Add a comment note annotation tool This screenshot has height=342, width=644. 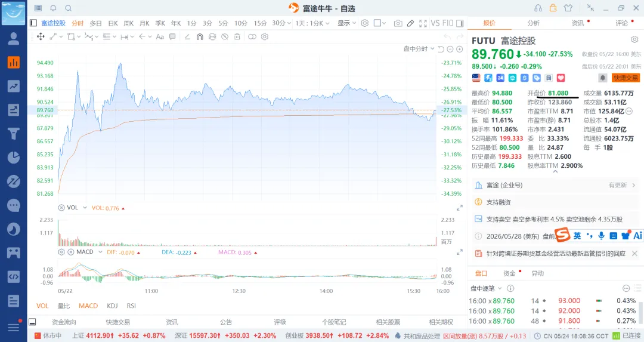pyautogui.click(x=172, y=36)
